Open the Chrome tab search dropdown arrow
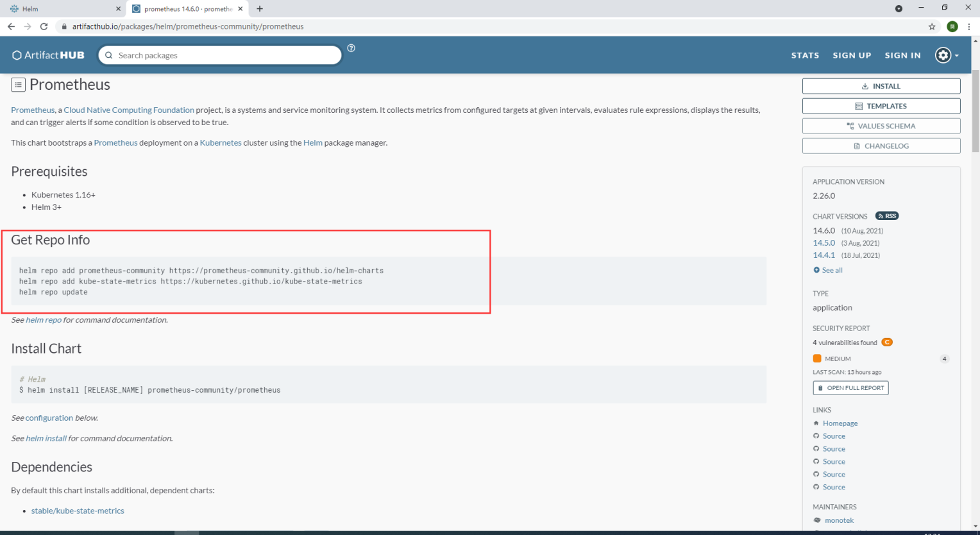The height and width of the screenshot is (535, 980). point(899,8)
